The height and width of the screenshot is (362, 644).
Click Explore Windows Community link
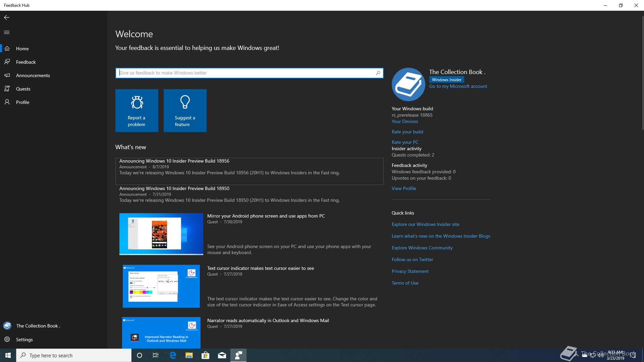coord(422,248)
